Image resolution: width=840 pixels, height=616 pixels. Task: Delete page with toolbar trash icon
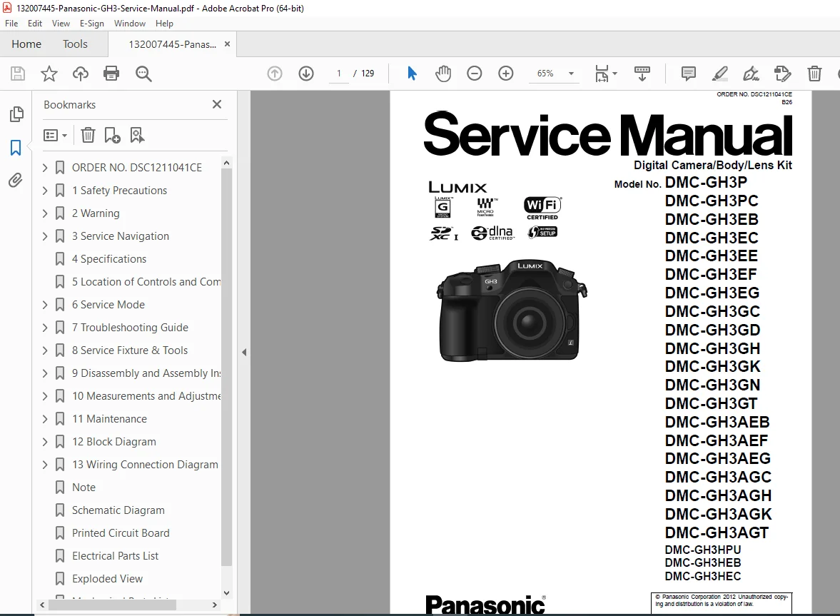(x=814, y=74)
